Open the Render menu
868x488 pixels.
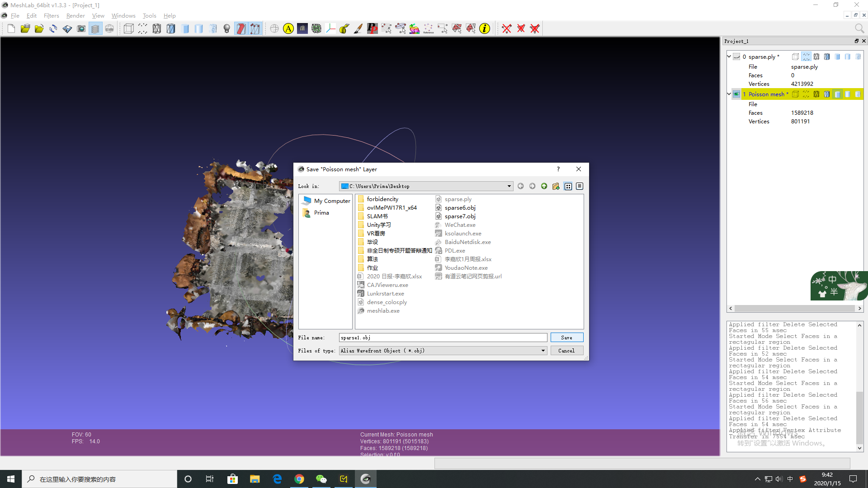click(75, 15)
